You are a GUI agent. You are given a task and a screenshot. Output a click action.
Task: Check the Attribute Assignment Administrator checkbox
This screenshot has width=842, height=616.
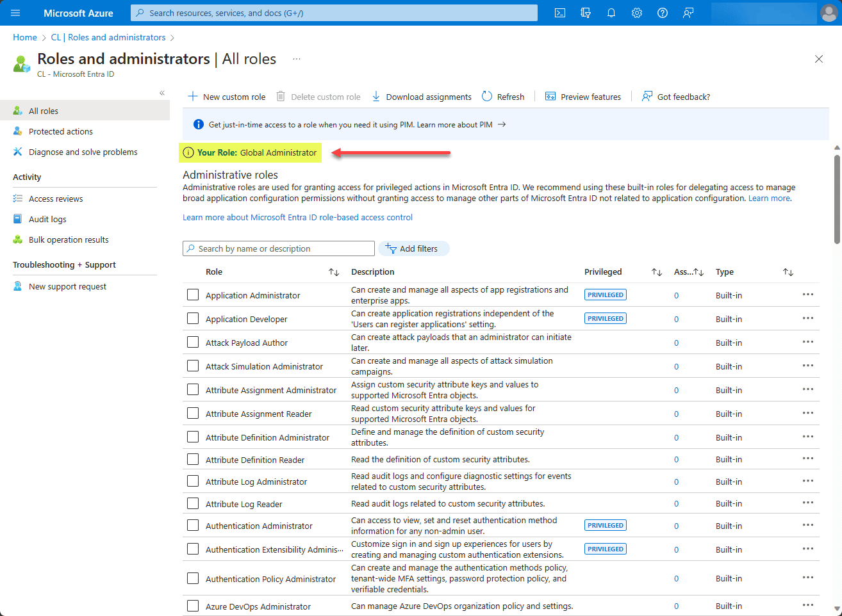(x=193, y=389)
